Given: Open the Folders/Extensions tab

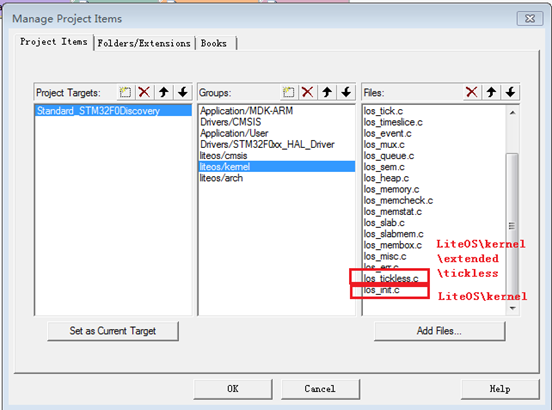Looking at the screenshot, I should point(144,43).
